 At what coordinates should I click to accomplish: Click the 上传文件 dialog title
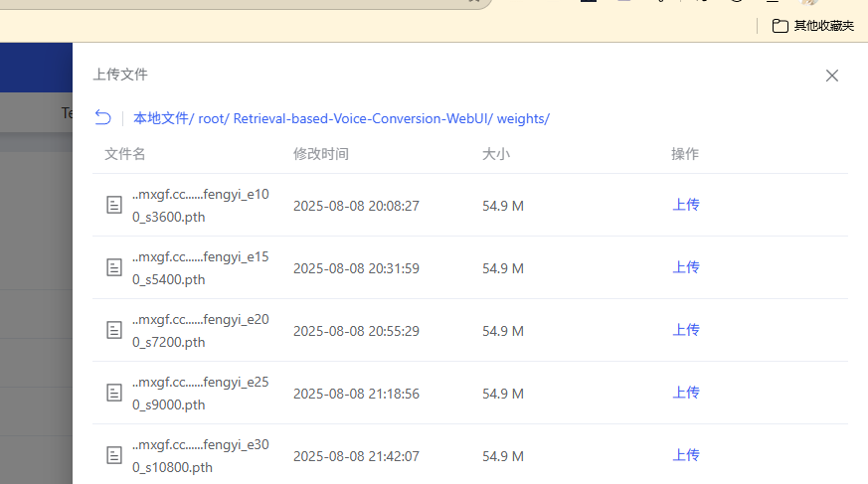point(120,75)
